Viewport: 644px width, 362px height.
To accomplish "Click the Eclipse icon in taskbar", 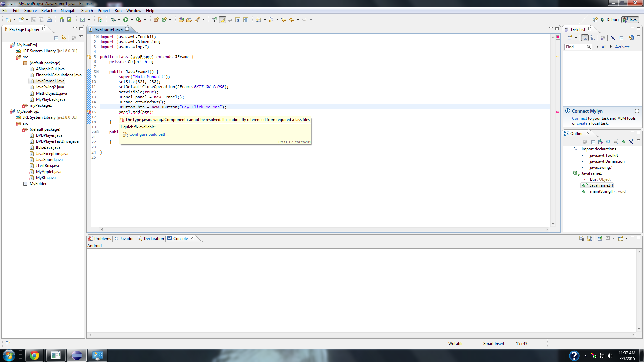I will [x=77, y=355].
